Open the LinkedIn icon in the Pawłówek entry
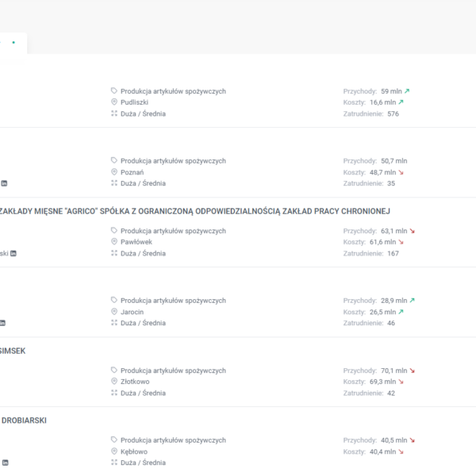 [13, 253]
